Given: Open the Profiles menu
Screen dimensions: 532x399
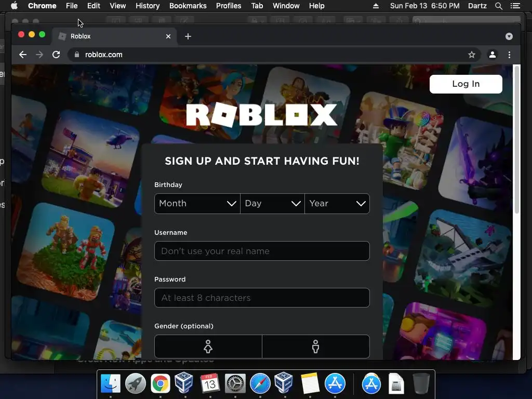Looking at the screenshot, I should tap(229, 6).
